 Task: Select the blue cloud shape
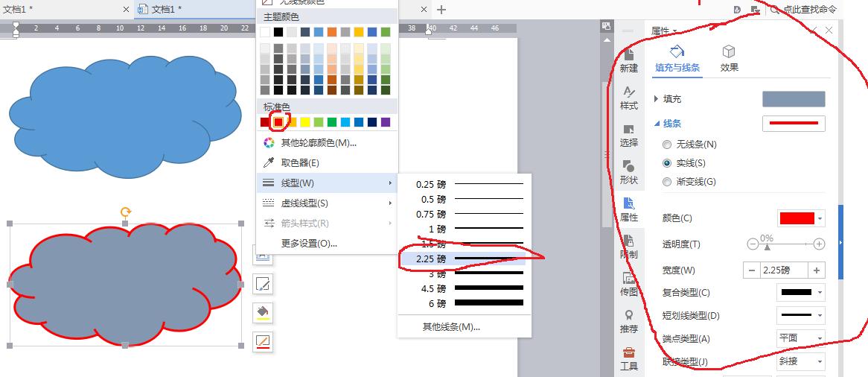click(126, 116)
